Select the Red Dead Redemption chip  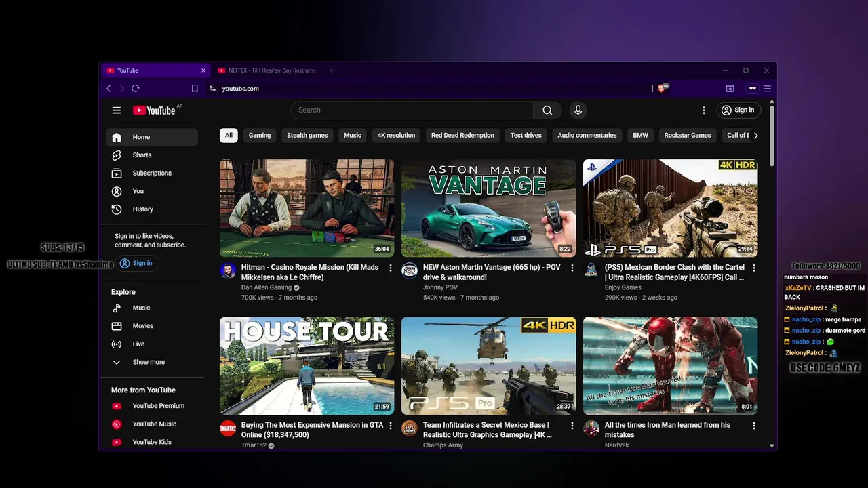pos(462,135)
